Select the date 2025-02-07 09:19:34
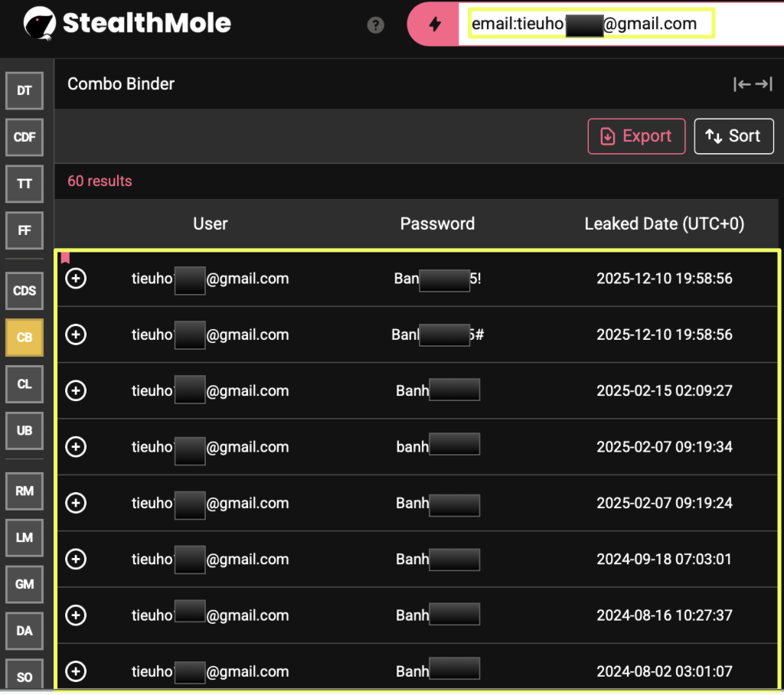This screenshot has width=784, height=695. click(x=664, y=446)
